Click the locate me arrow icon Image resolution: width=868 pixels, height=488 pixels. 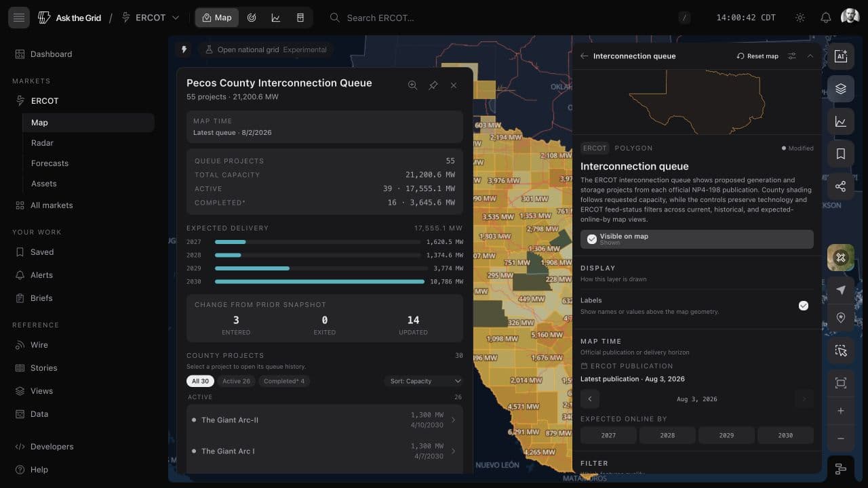(x=841, y=290)
